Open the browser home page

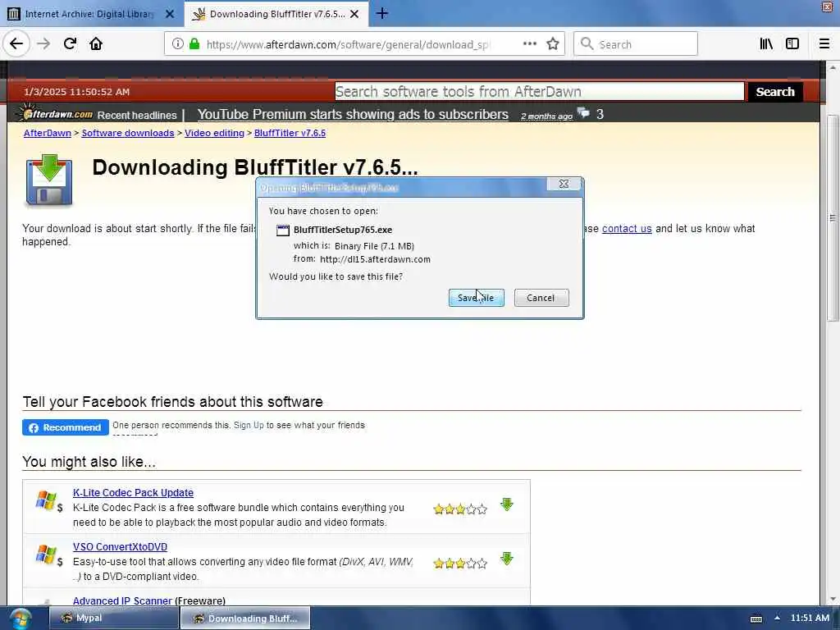tap(96, 43)
